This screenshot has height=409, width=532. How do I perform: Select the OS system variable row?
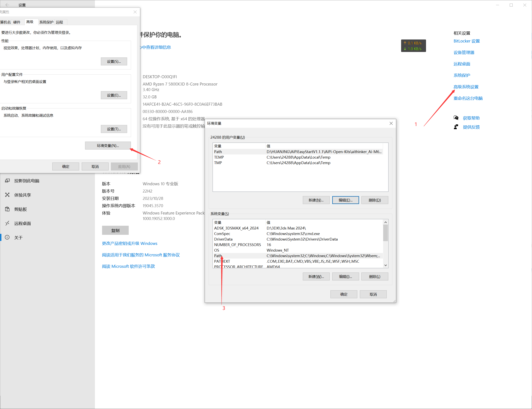pyautogui.click(x=298, y=250)
